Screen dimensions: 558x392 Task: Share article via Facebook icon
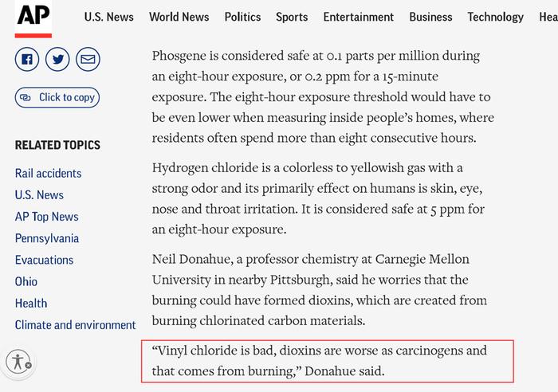point(27,59)
